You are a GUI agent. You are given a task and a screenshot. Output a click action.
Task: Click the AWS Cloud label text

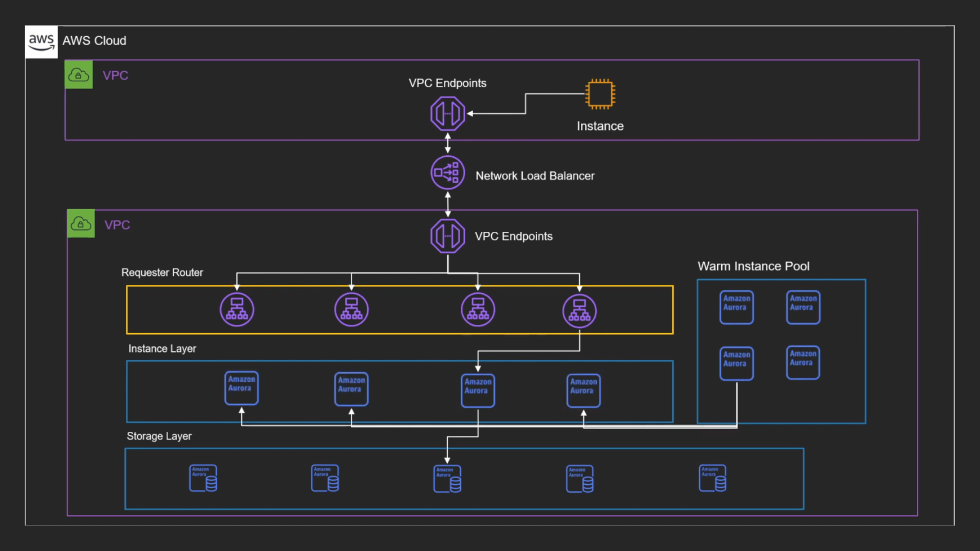[94, 41]
